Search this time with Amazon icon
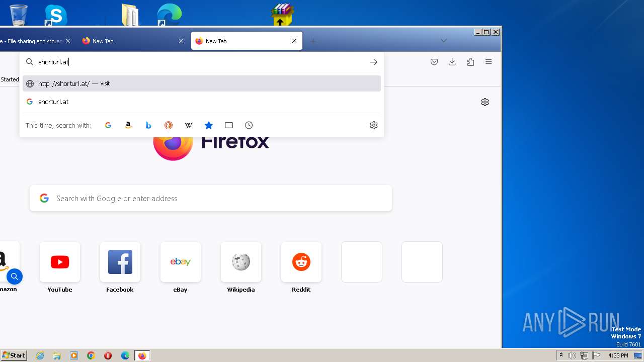 click(x=128, y=125)
